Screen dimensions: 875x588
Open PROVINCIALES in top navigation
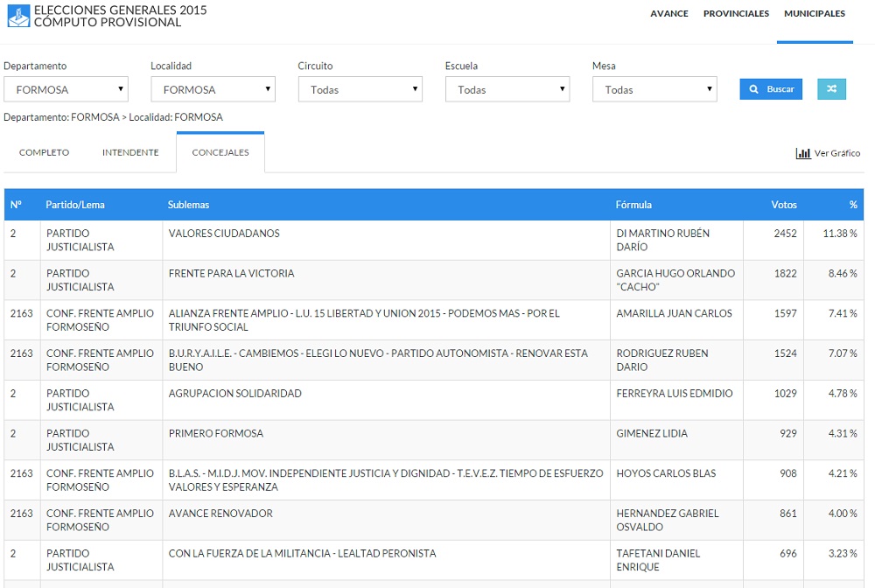pos(736,14)
